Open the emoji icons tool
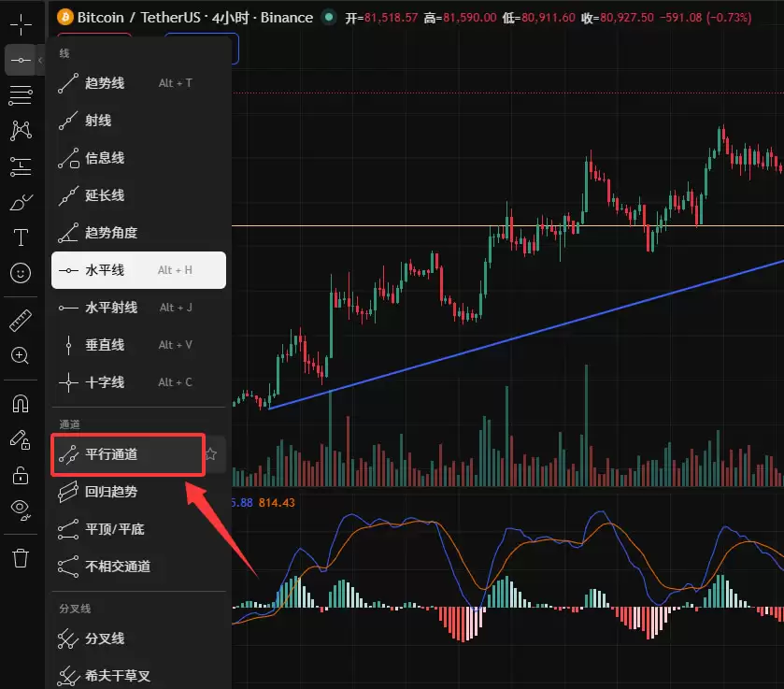This screenshot has width=784, height=689. point(21,273)
